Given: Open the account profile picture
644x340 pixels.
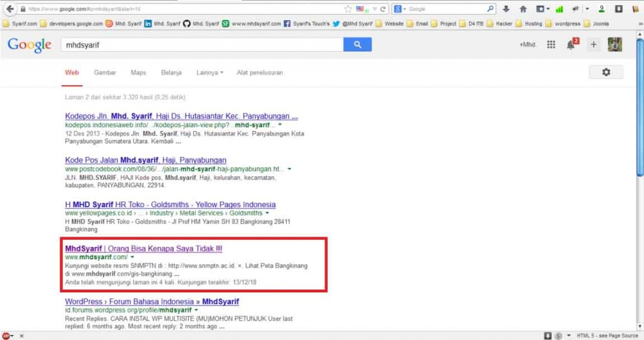Looking at the screenshot, I should 615,45.
